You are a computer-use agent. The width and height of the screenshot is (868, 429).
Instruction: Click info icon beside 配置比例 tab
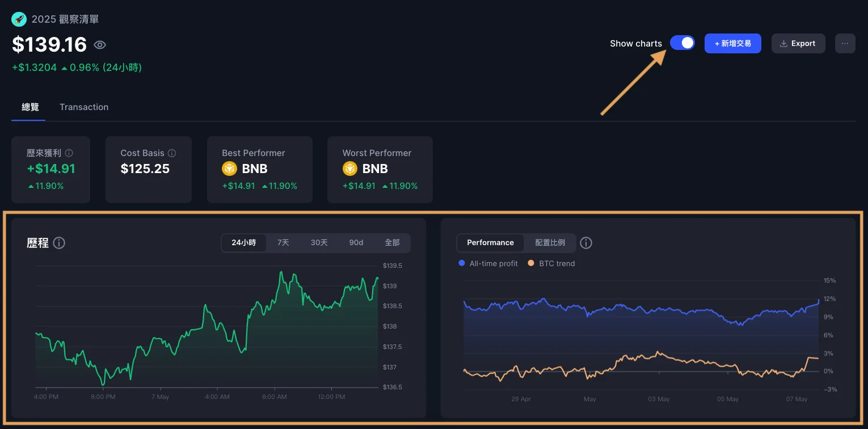pos(586,243)
